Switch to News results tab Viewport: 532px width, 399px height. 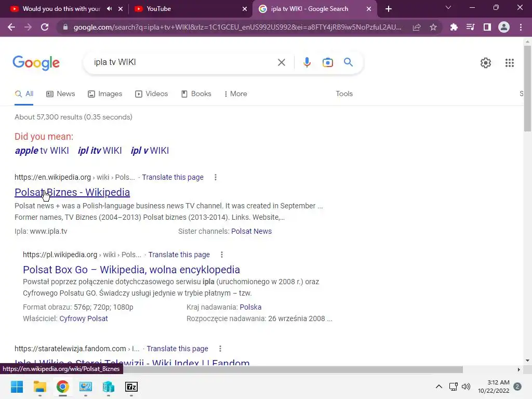click(61, 94)
